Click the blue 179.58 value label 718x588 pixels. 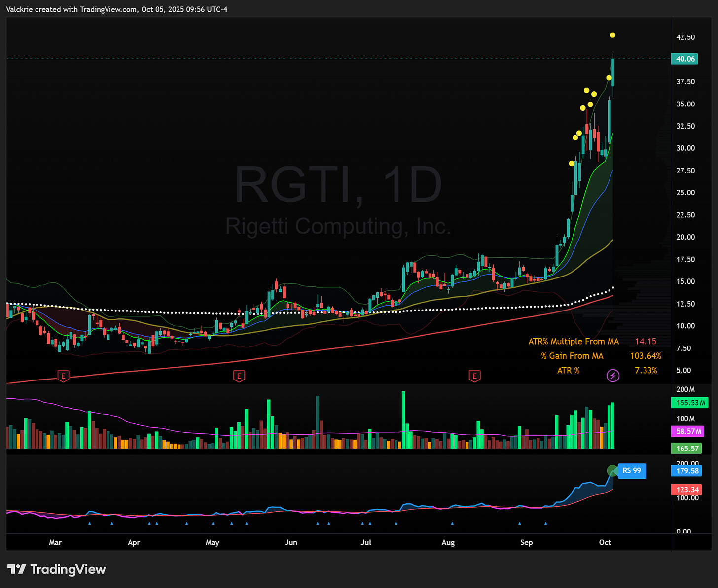(687, 471)
